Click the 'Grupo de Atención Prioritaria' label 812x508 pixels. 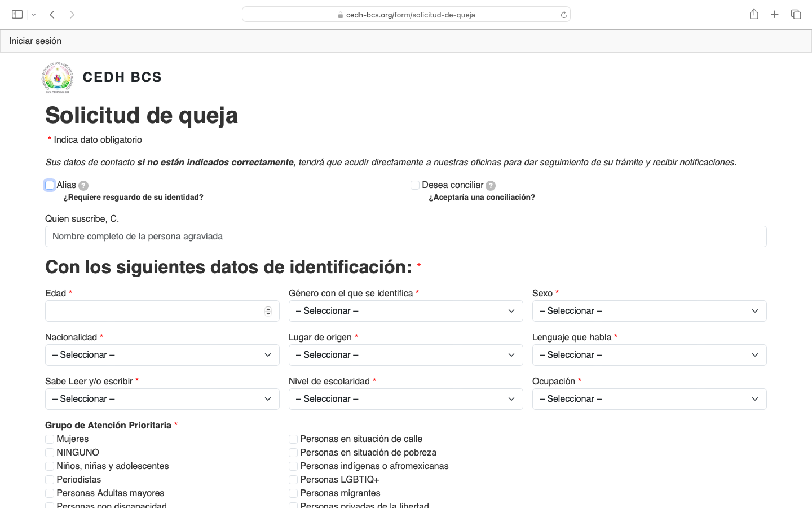coord(108,425)
